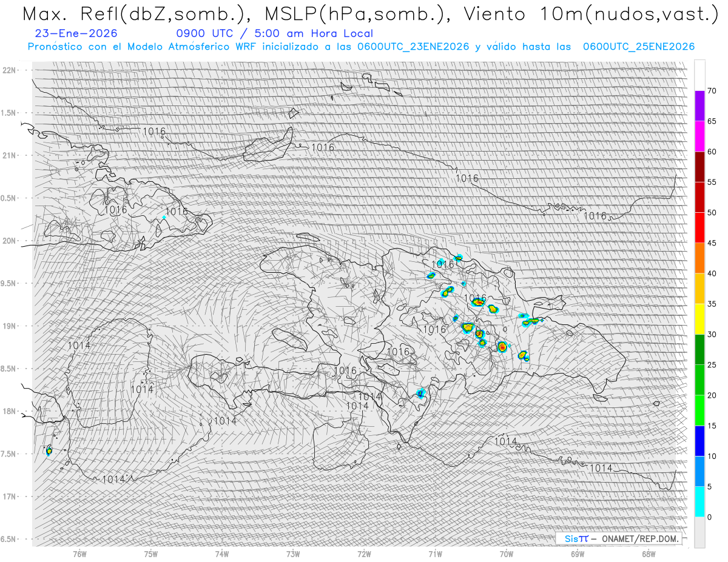This screenshot has width=728, height=562.
Task: Click the 10 value on the color scale
Action: (x=712, y=456)
